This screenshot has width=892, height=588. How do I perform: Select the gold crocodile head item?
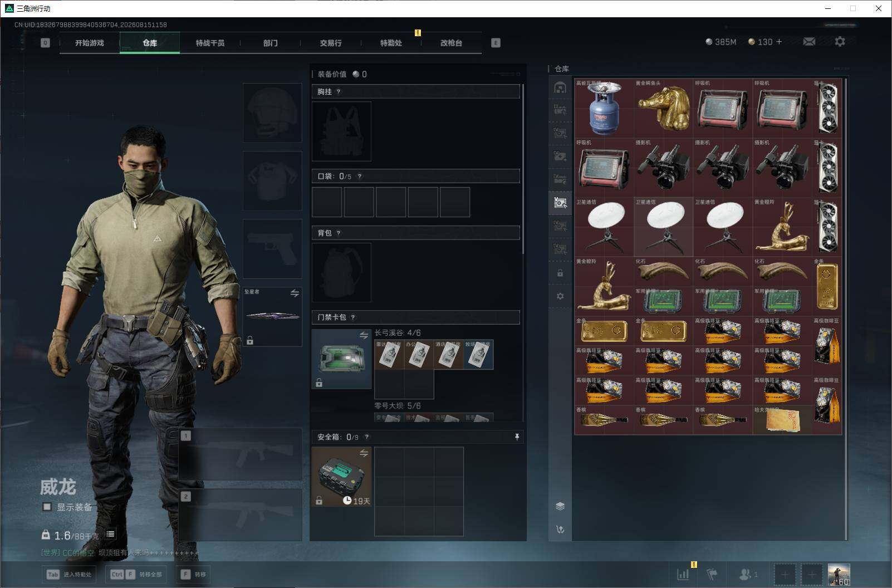tap(664, 109)
